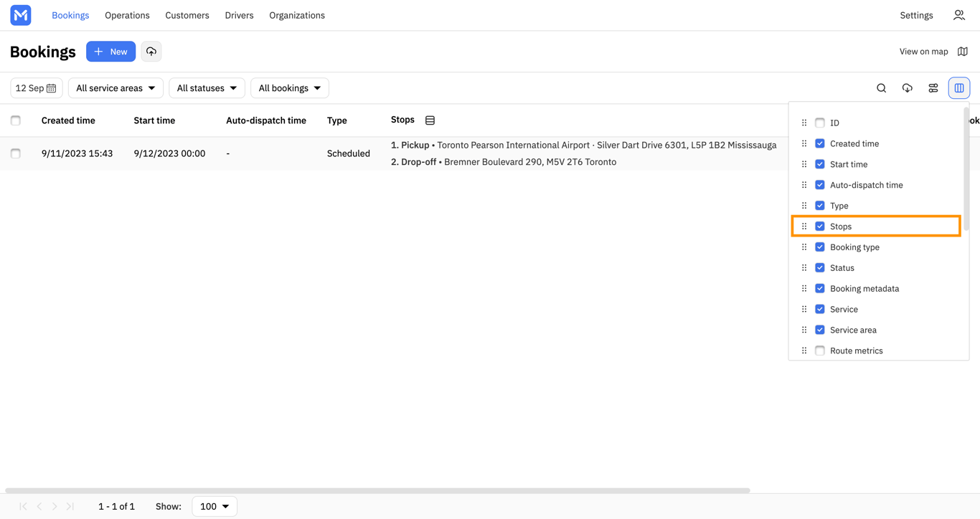Open the Operations tab
Viewport: 980px width, 519px height.
[127, 15]
